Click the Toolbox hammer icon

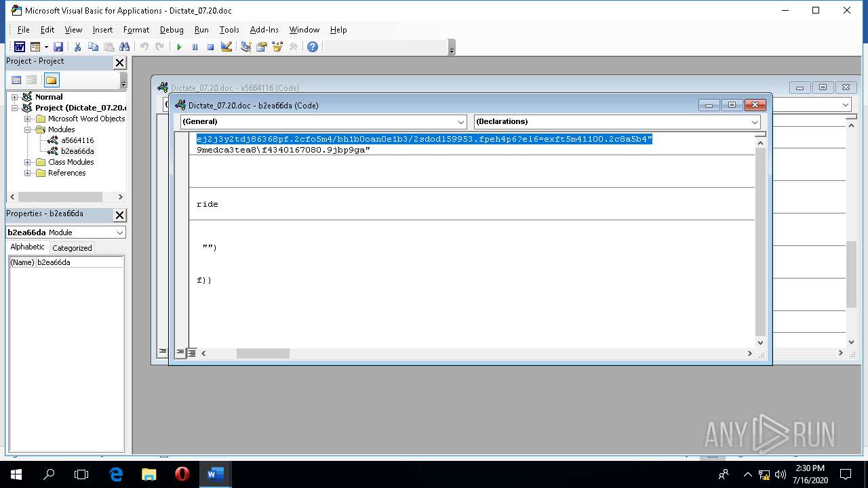(x=293, y=47)
